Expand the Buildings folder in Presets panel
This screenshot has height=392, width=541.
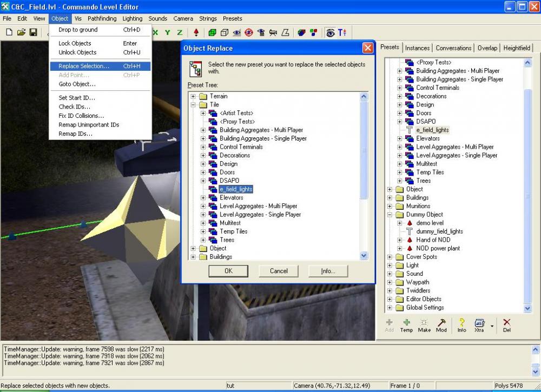click(390, 198)
